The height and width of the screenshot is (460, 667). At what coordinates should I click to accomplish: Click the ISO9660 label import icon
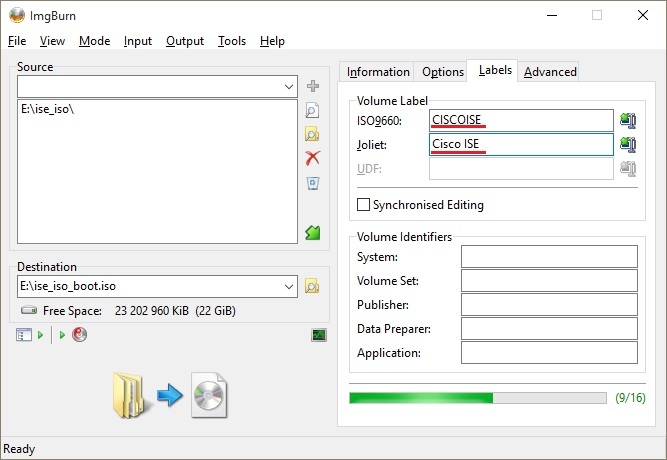pos(628,120)
